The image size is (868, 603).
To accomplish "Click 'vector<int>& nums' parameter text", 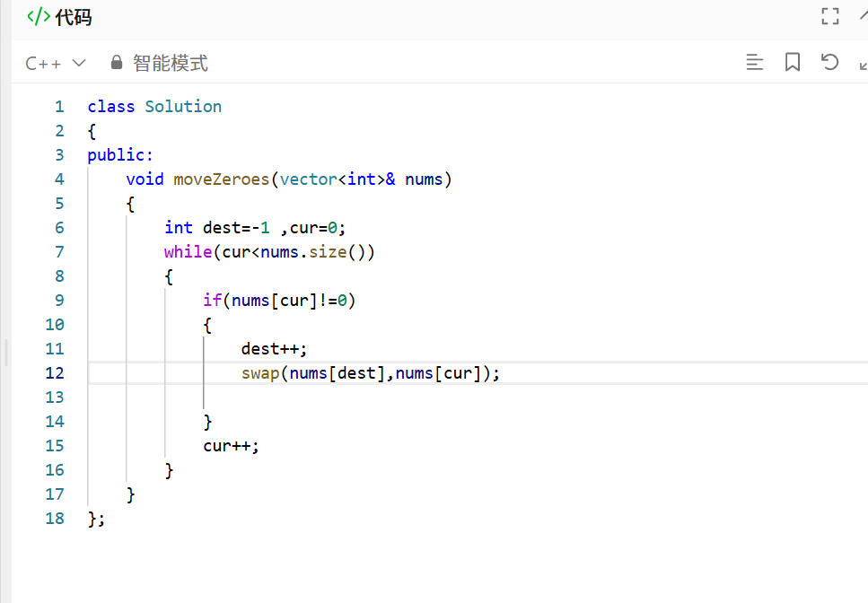I will coord(361,179).
